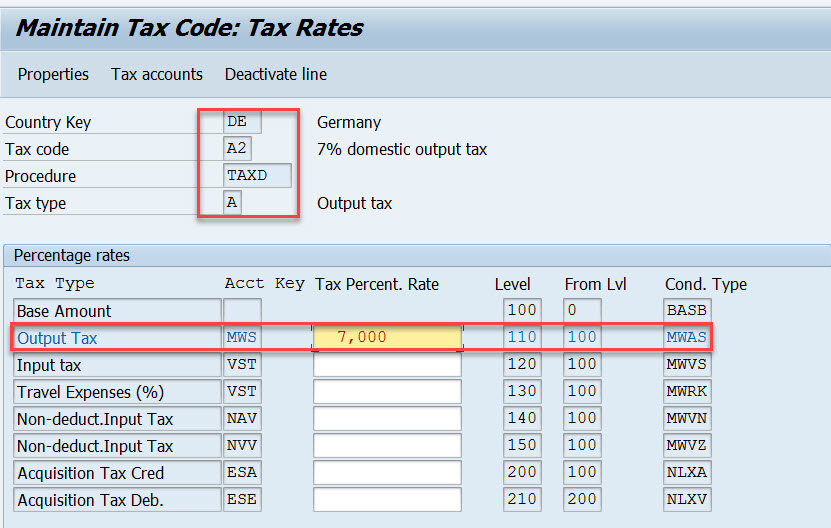Screen dimensions: 831x528
Task: Click the ESA account key cell
Action: [x=242, y=473]
